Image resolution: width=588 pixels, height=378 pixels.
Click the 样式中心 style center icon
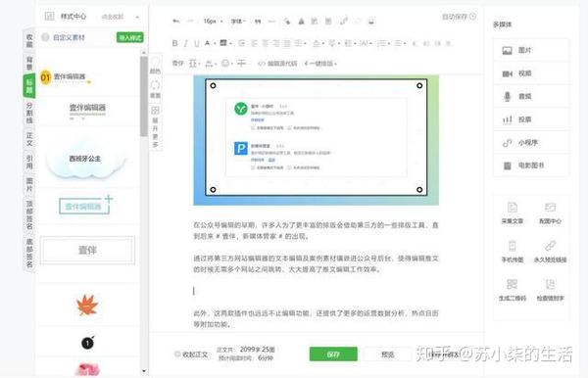50,16
